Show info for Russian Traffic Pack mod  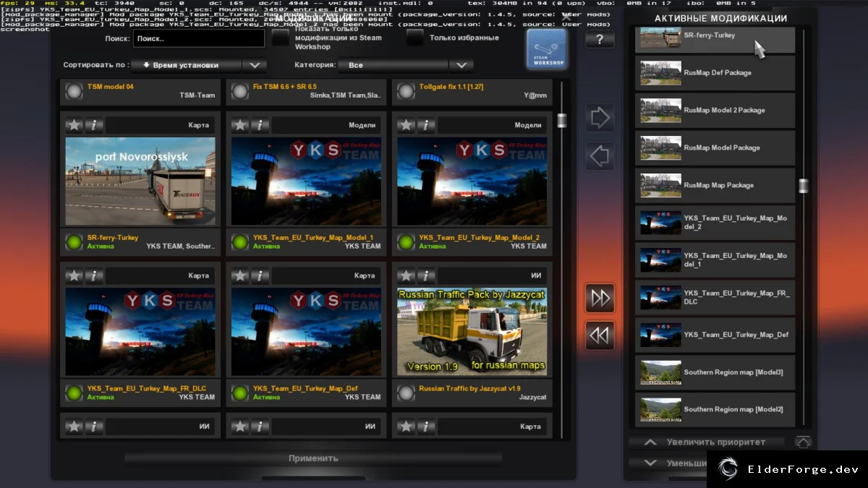pyautogui.click(x=427, y=275)
